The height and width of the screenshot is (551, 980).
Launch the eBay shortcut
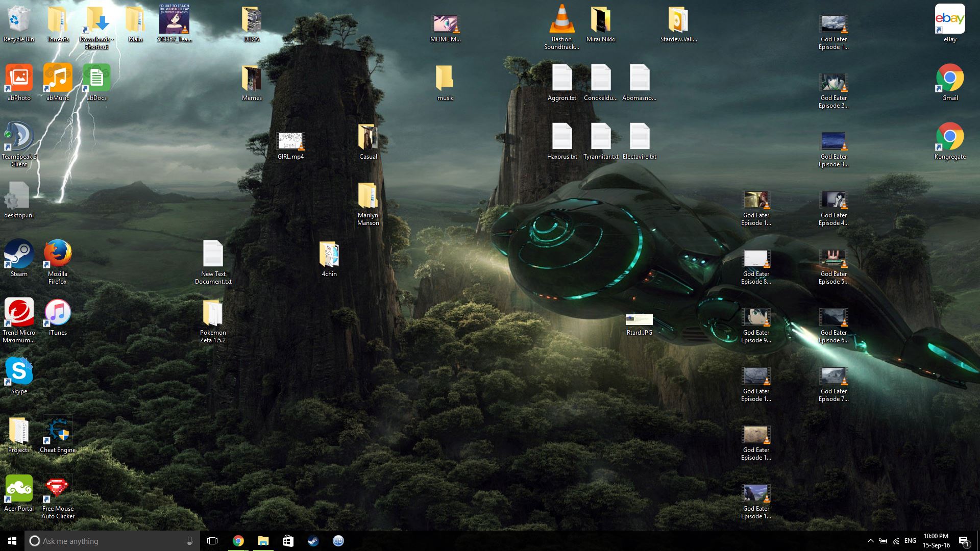tap(950, 24)
